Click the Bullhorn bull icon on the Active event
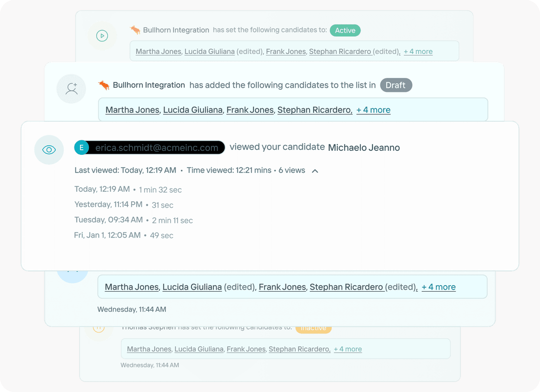 click(x=134, y=29)
